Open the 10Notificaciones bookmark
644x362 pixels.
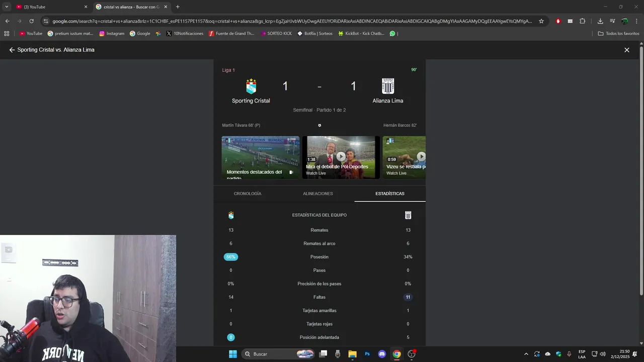click(185, 34)
